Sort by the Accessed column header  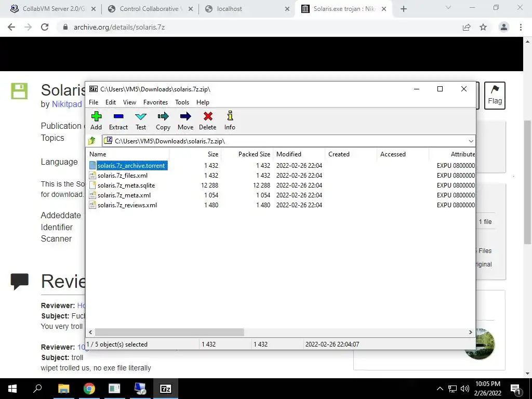tap(403, 154)
